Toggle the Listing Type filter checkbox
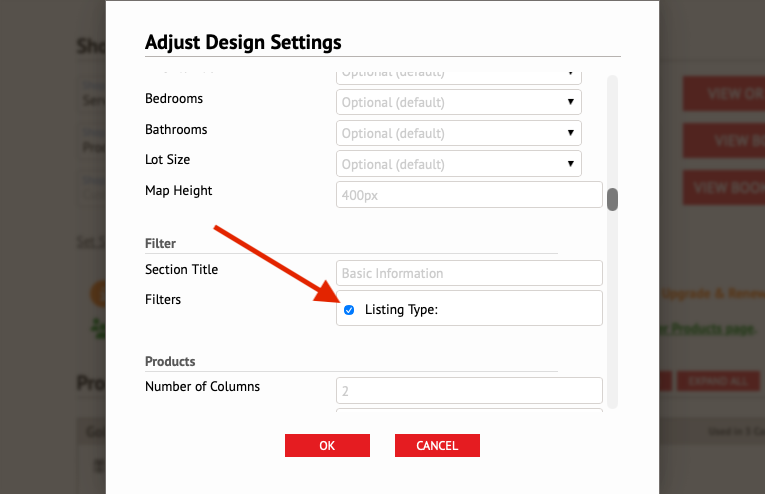Screen dimensions: 765x494 click(349, 310)
